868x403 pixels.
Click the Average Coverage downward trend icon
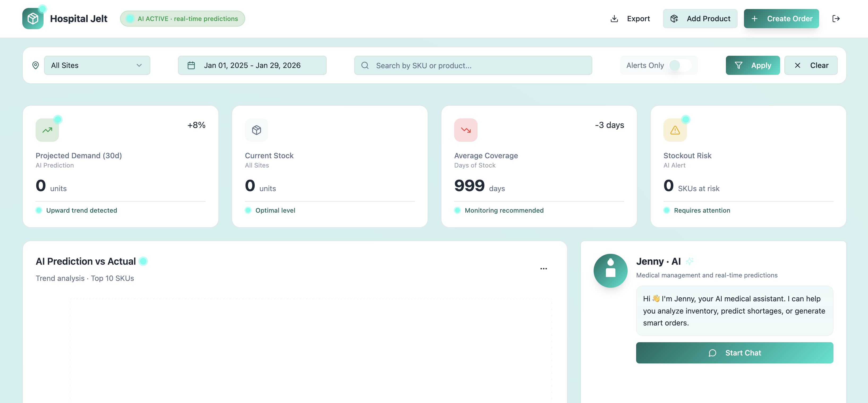pos(466,130)
